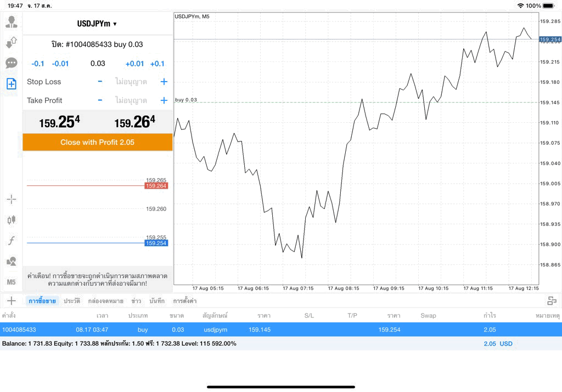Add new item with bottom plus icon
The image size is (562, 392).
(12, 300)
